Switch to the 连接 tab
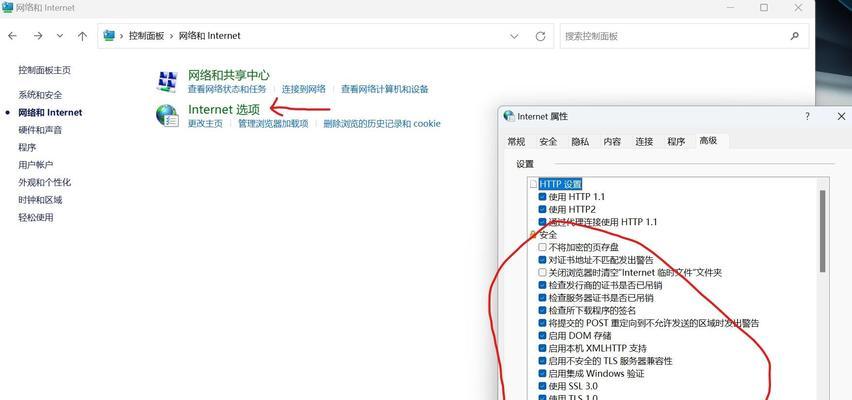This screenshot has width=852, height=400. [644, 141]
